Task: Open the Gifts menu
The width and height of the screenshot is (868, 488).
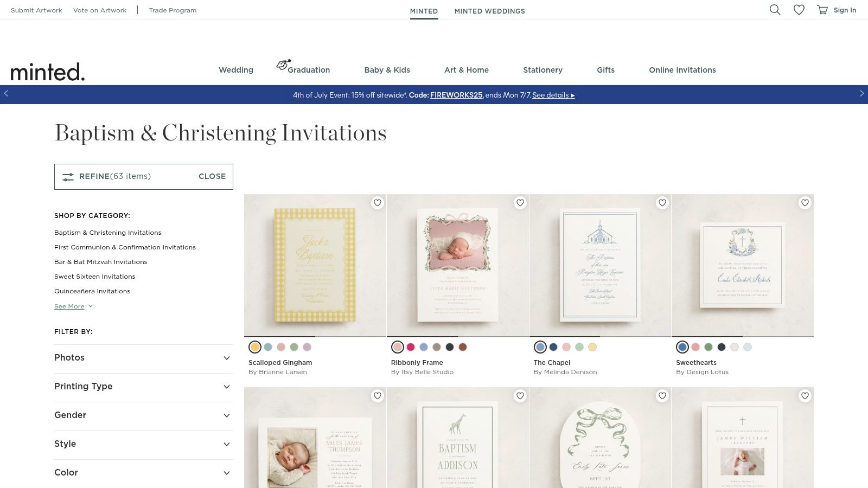Action: tap(606, 70)
